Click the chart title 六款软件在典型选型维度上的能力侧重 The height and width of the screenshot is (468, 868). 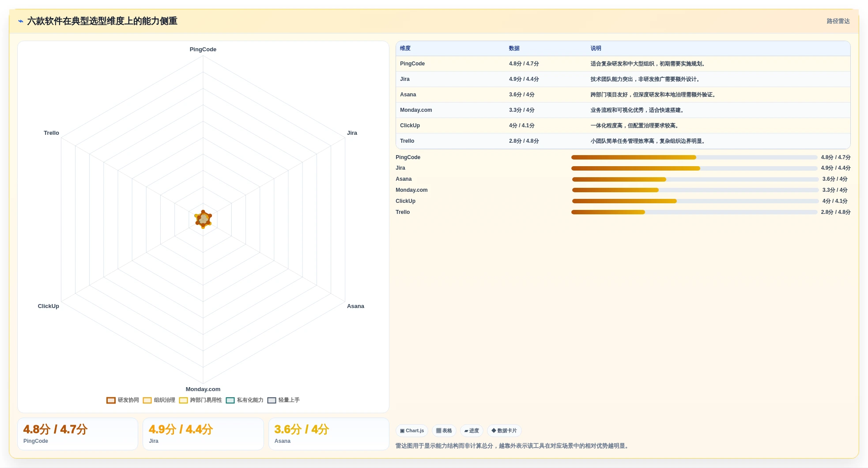[102, 21]
